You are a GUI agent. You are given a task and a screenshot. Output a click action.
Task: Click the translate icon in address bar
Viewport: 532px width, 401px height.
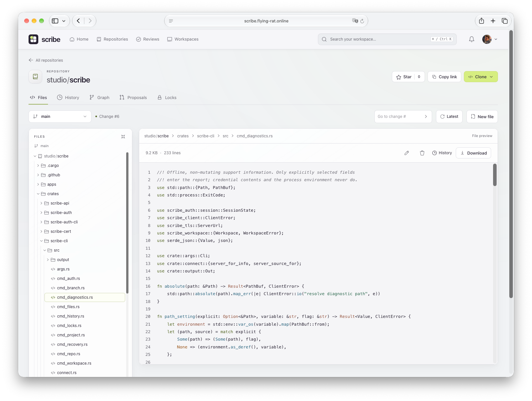click(x=355, y=21)
